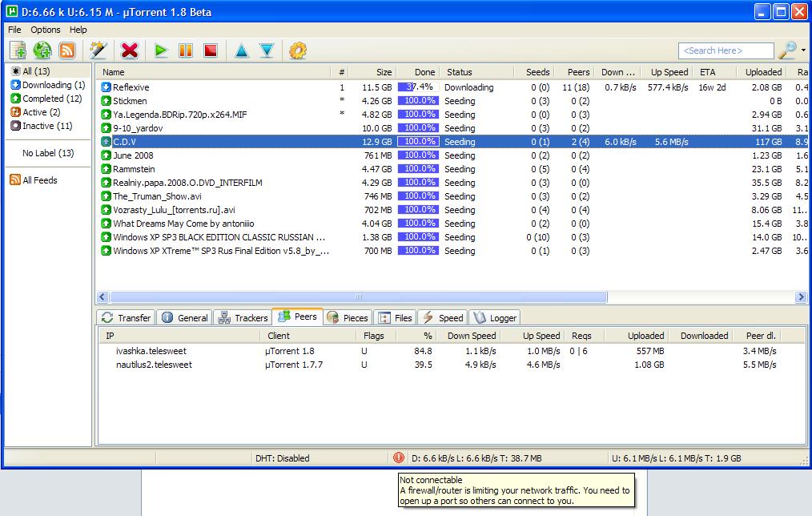Viewport: 812px width, 516px height.
Task: Click the red Not connectable status icon
Action: pyautogui.click(x=399, y=458)
